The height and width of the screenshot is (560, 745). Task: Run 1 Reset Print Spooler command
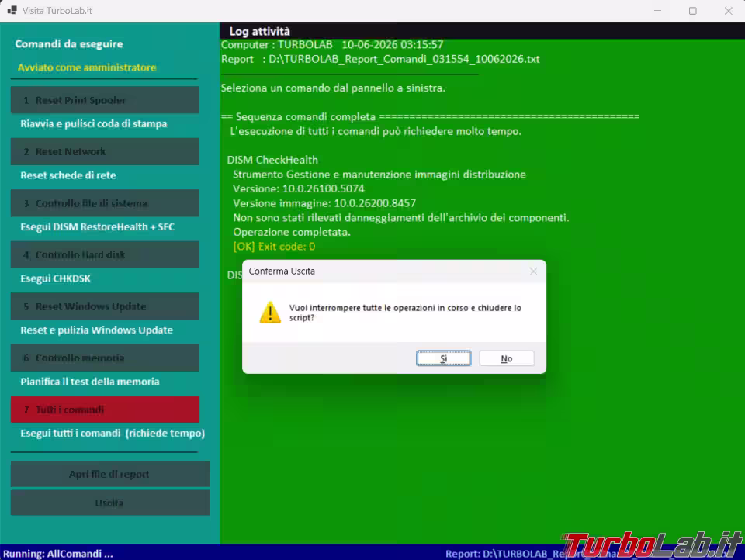pos(105,100)
